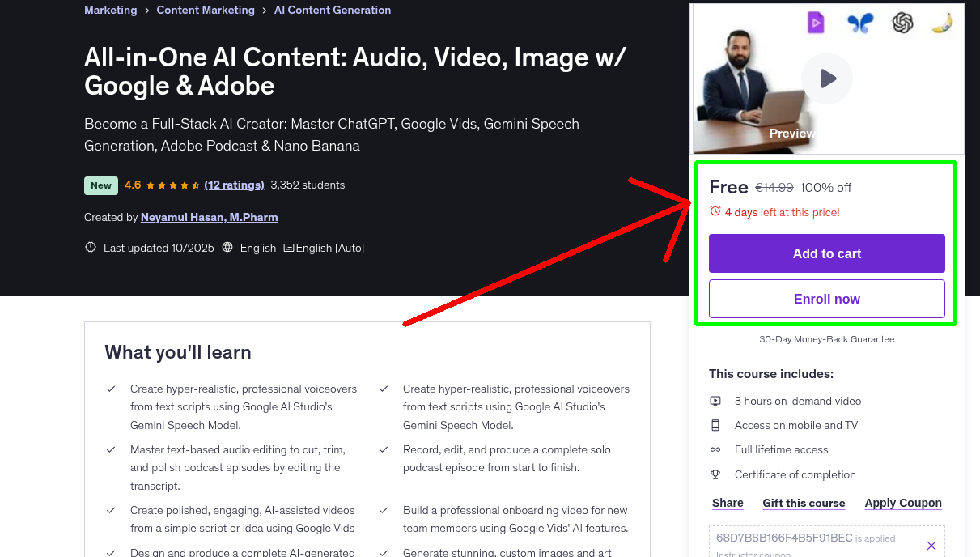
Task: Click the captions icon beside English [Auto]
Action: [287, 247]
